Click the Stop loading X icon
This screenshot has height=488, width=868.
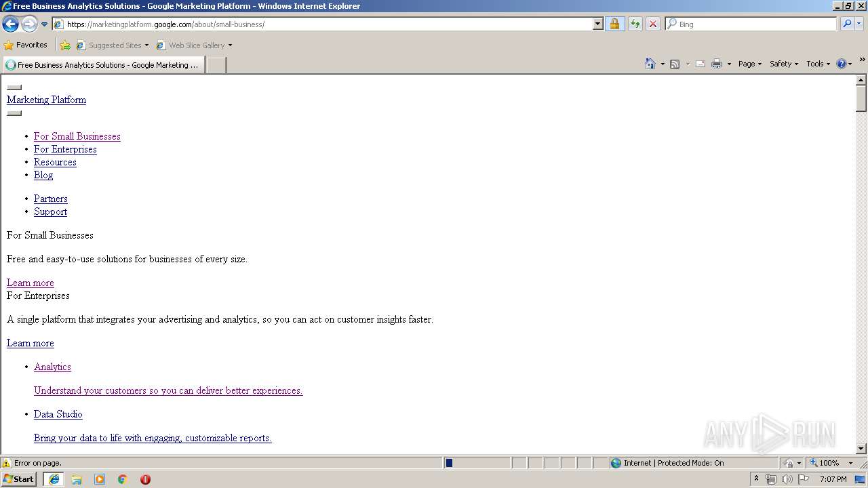click(x=653, y=24)
